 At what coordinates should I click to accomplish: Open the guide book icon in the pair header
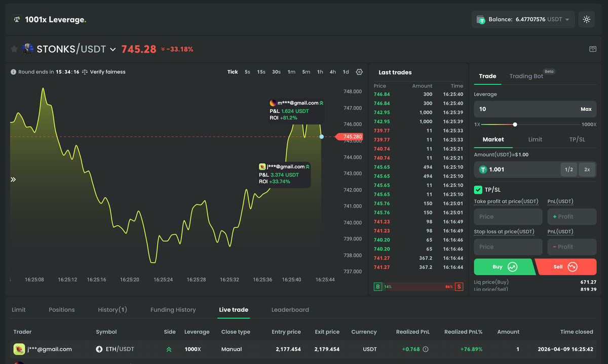(593, 49)
